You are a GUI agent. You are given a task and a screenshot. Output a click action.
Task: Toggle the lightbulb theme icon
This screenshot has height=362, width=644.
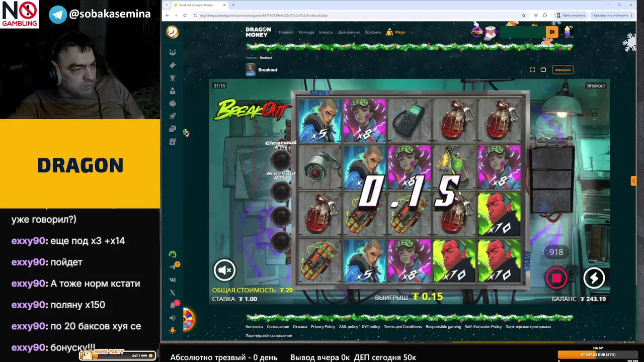click(173, 330)
